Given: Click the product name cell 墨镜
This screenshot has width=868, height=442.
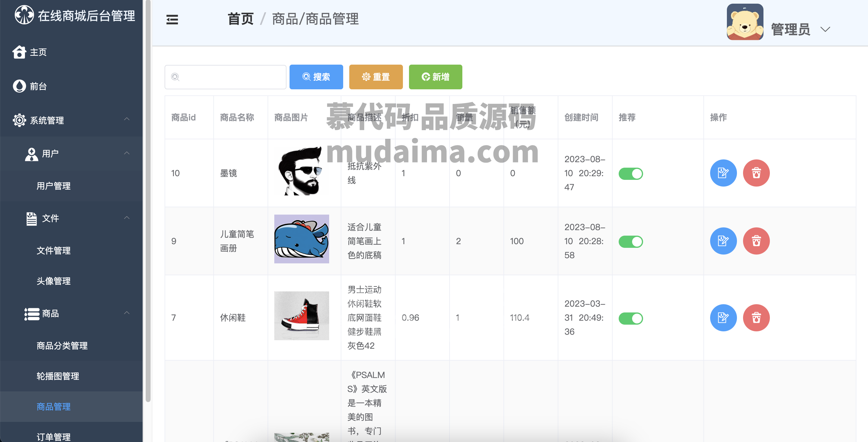Looking at the screenshot, I should coord(229,173).
